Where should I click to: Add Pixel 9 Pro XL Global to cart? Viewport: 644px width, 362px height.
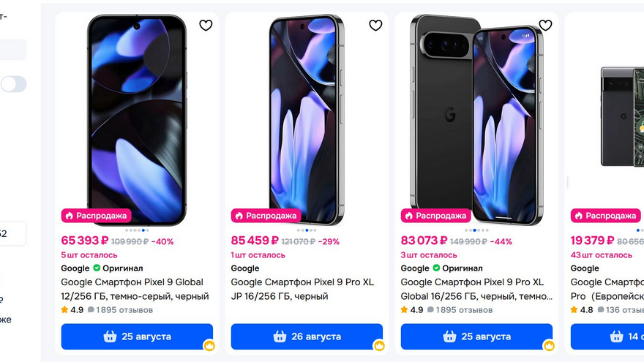tap(477, 336)
